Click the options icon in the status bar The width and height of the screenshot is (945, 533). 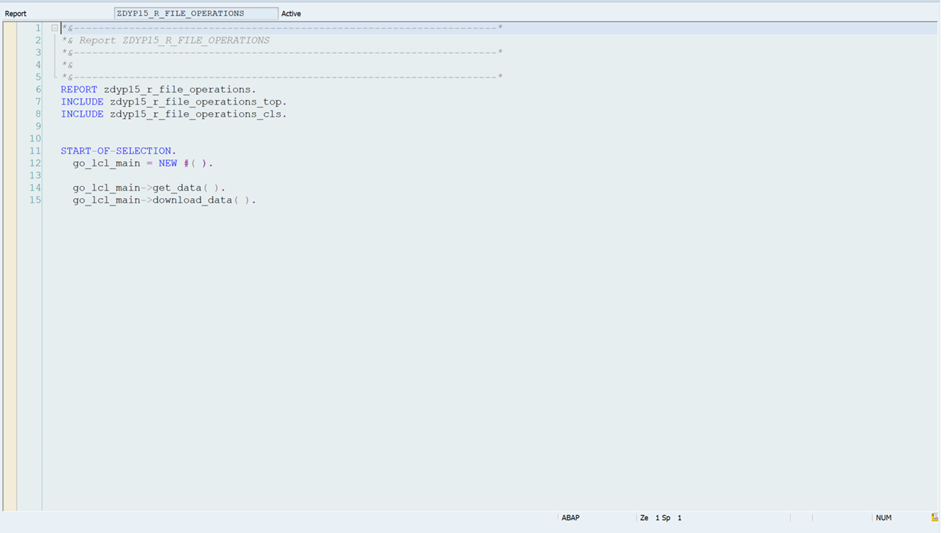[934, 518]
